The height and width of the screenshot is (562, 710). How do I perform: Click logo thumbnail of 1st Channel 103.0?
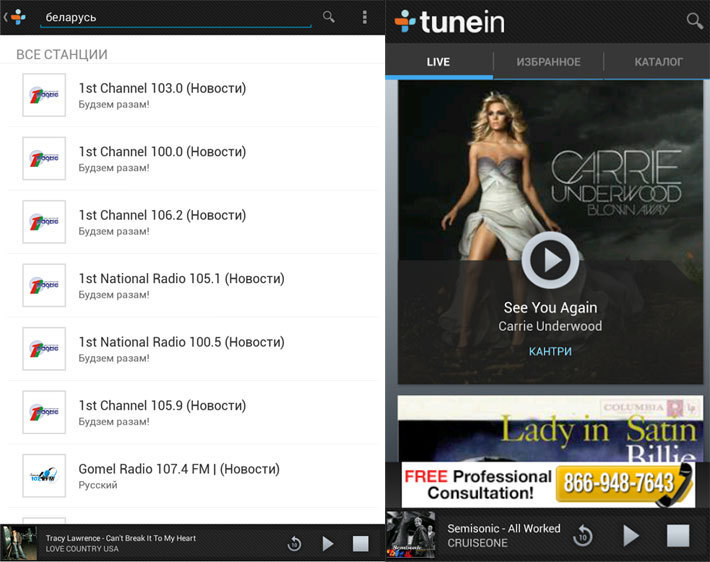pyautogui.click(x=44, y=95)
